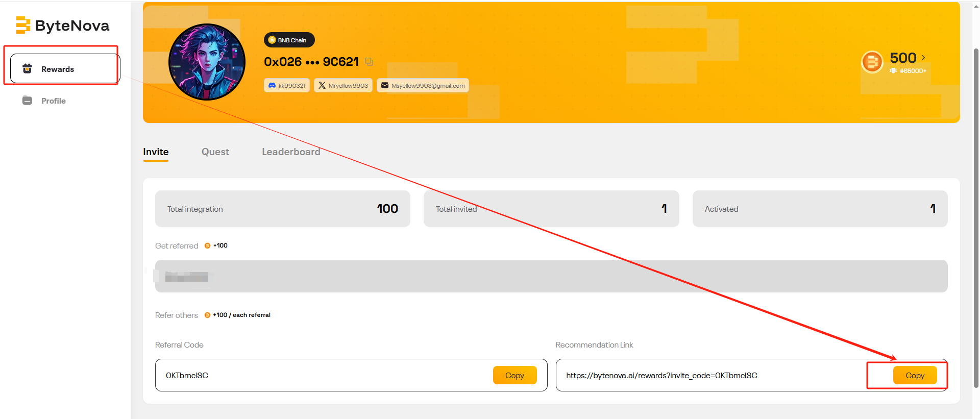Click the wallet address 0x026...9C621

pyautogui.click(x=311, y=62)
